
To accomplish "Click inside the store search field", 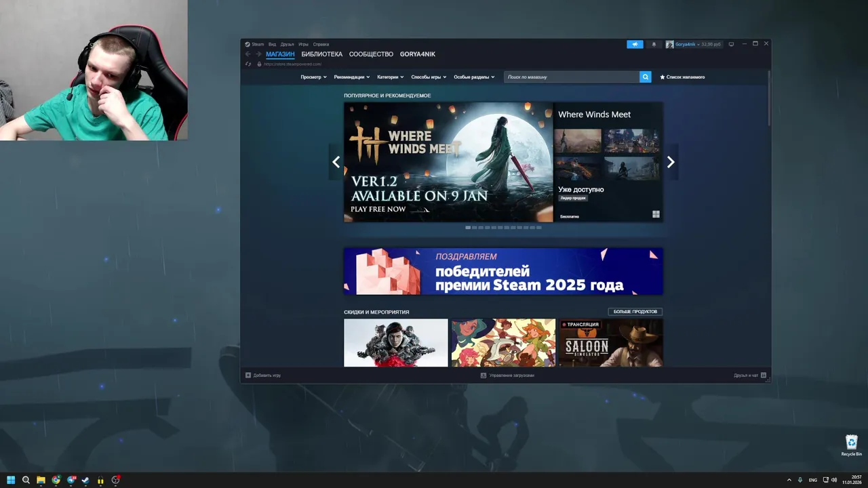I will click(572, 77).
